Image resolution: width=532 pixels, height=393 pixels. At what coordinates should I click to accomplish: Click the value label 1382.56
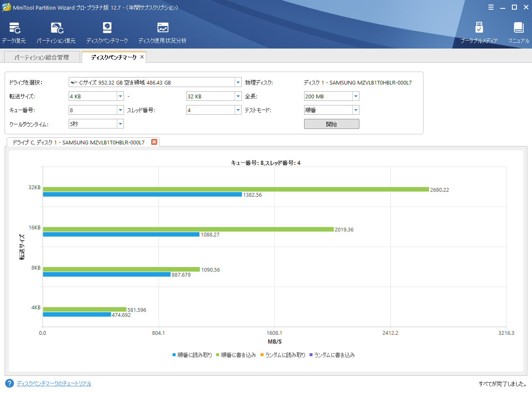(252, 195)
